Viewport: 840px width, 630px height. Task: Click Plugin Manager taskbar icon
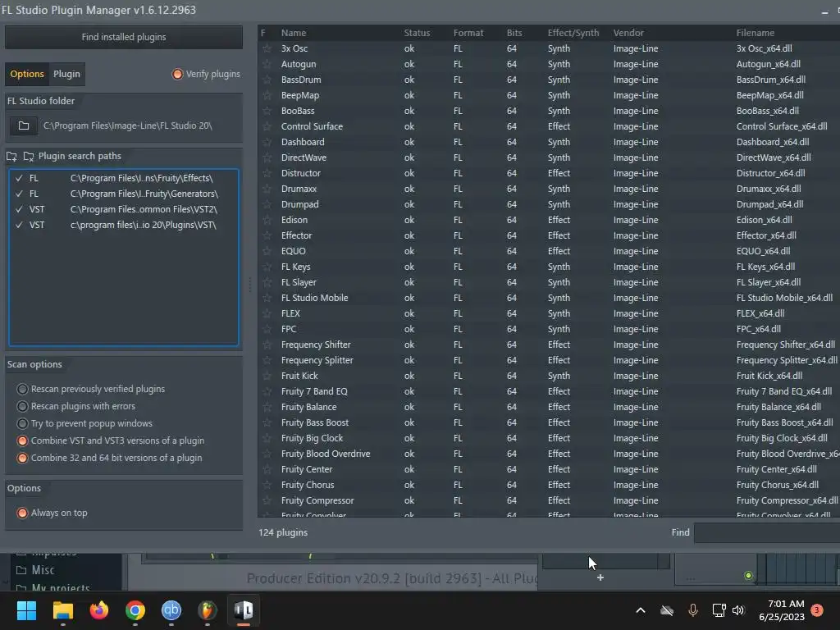tap(243, 610)
